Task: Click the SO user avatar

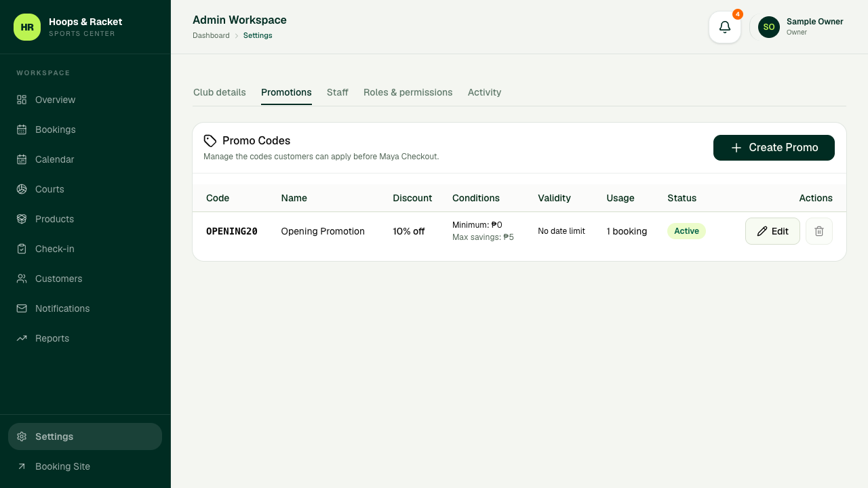Action: [x=769, y=27]
